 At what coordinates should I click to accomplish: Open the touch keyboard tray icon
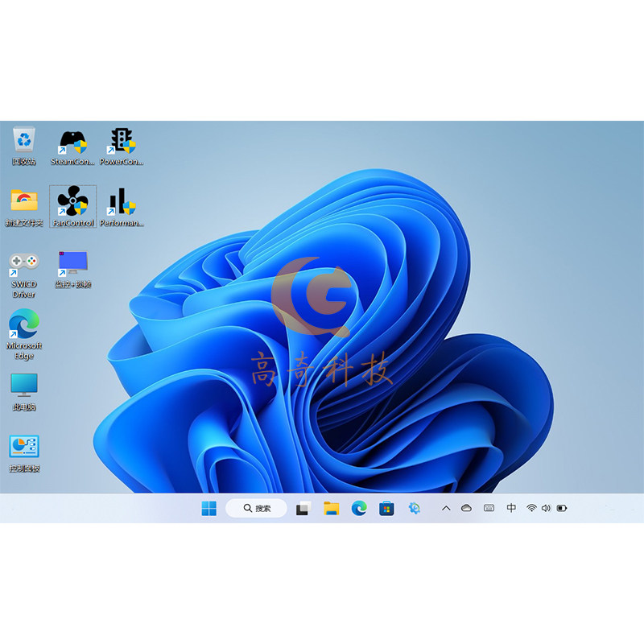point(489,509)
